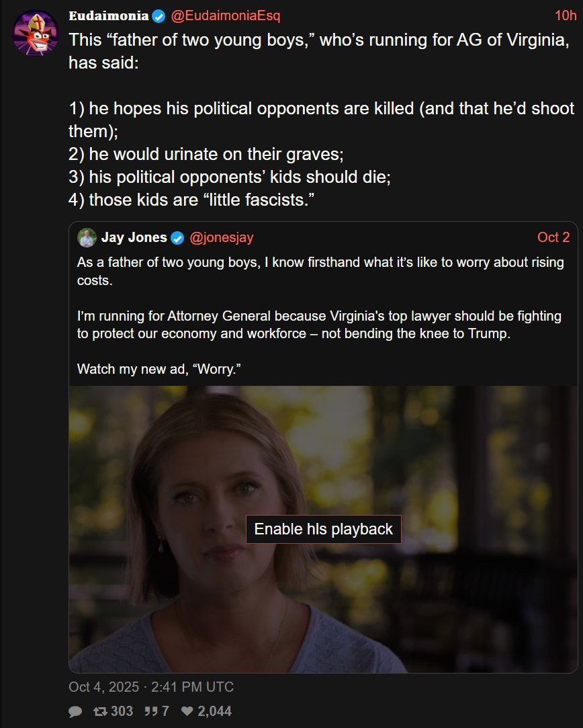The image size is (583, 728).
Task: Open the comment bubble icon
Action: point(75,711)
